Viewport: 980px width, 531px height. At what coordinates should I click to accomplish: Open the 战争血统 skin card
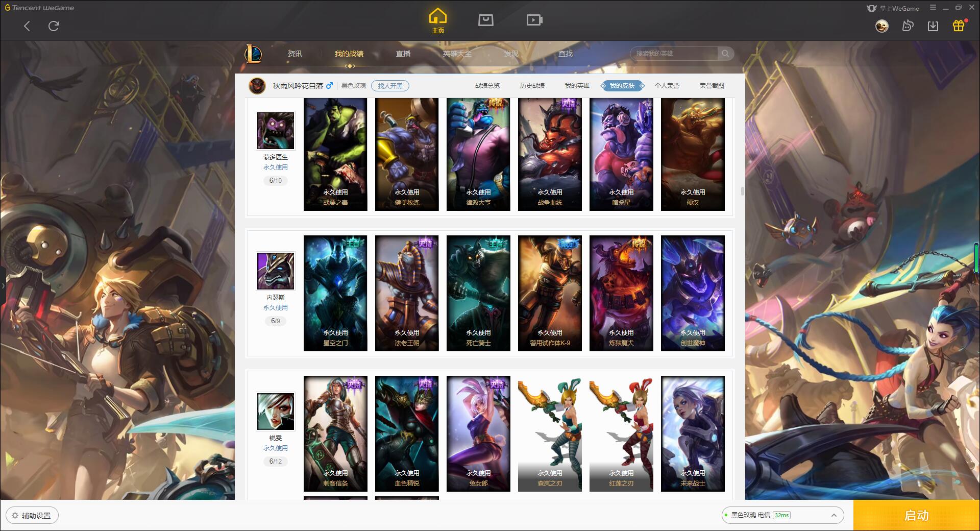click(550, 154)
